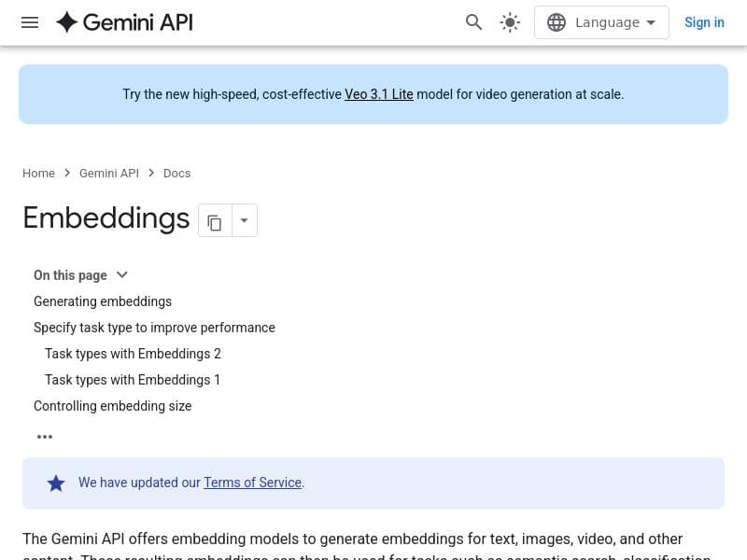This screenshot has height=560, width=747.
Task: Click the language globe icon
Action: pos(557,21)
